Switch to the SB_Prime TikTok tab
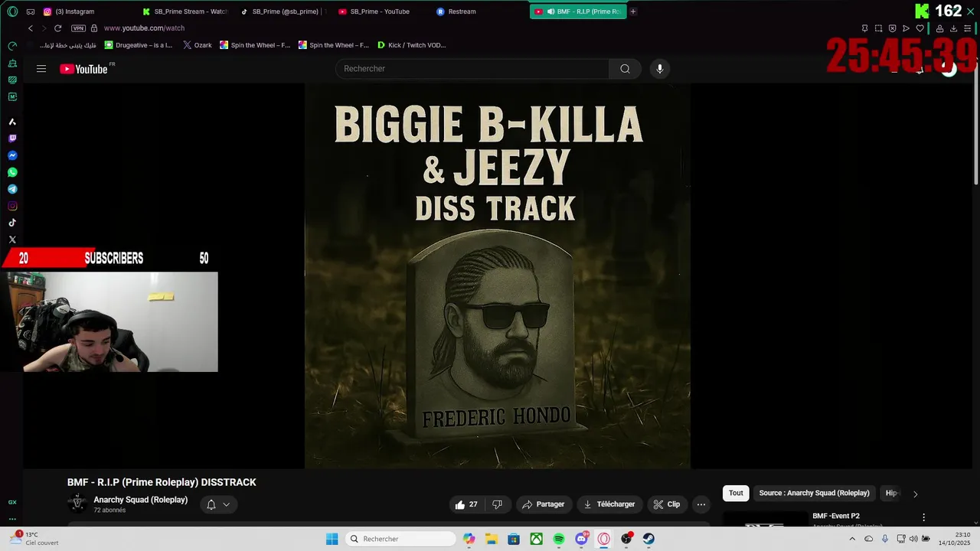Screen dimensions: 980x551 click(283, 11)
